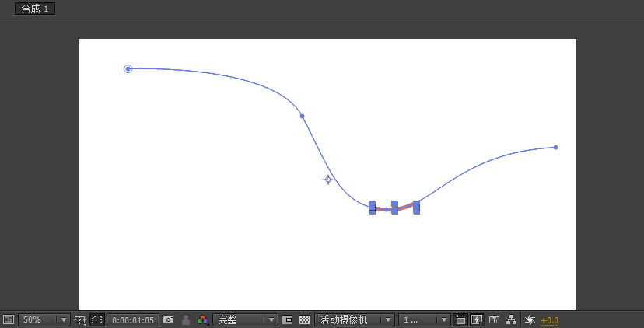
Task: Open the 完整 resolution dropdown
Action: pyautogui.click(x=245, y=319)
